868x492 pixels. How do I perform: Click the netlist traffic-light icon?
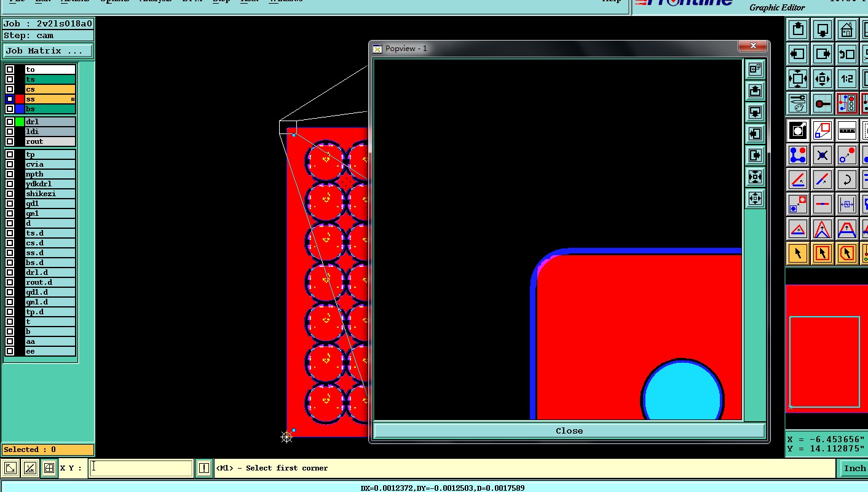click(x=847, y=103)
